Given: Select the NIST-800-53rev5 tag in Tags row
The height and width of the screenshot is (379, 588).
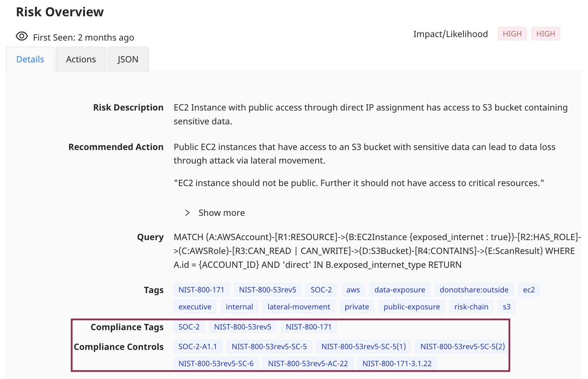Looking at the screenshot, I should click(x=268, y=290).
